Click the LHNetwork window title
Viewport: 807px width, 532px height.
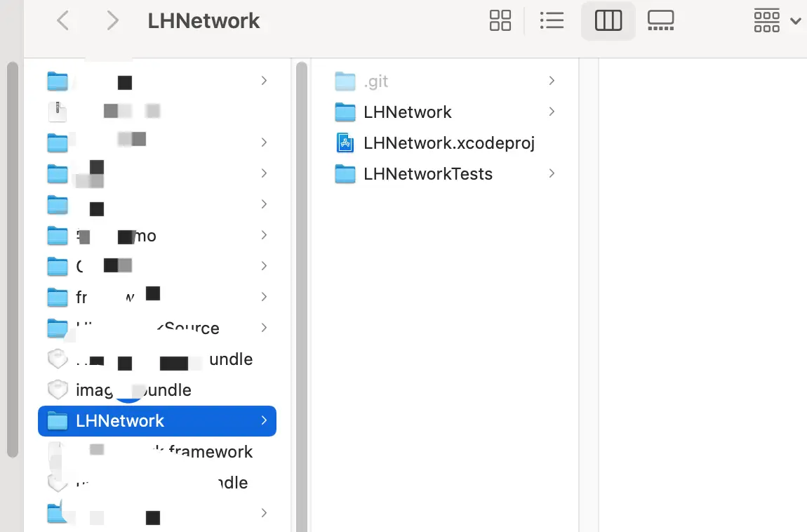click(204, 21)
